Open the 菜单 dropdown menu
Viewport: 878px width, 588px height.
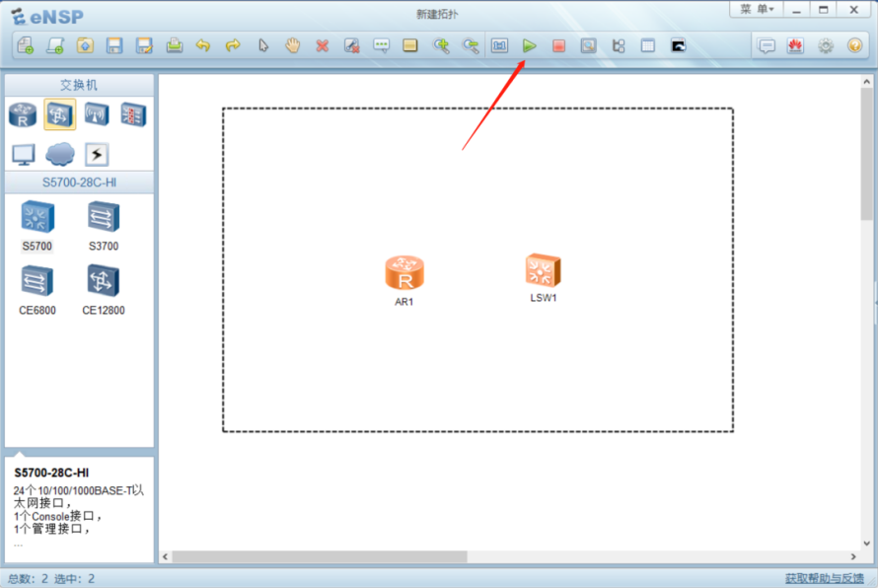pyautogui.click(x=757, y=9)
